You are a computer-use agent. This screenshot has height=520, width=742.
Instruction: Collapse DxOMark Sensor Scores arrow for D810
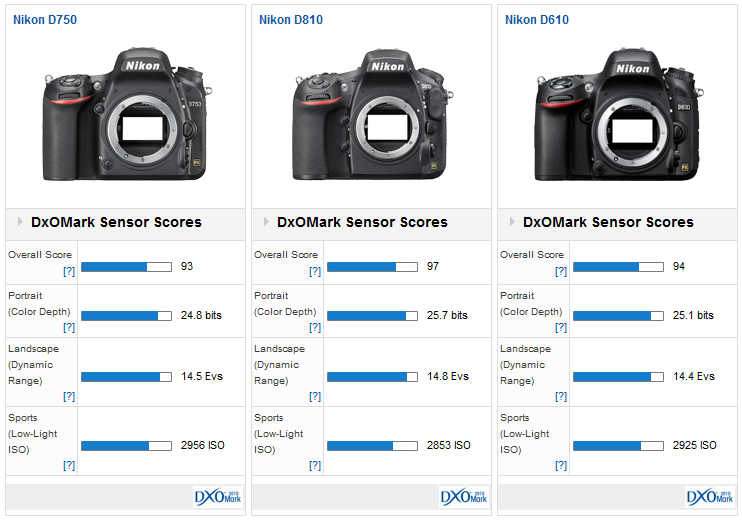point(265,222)
